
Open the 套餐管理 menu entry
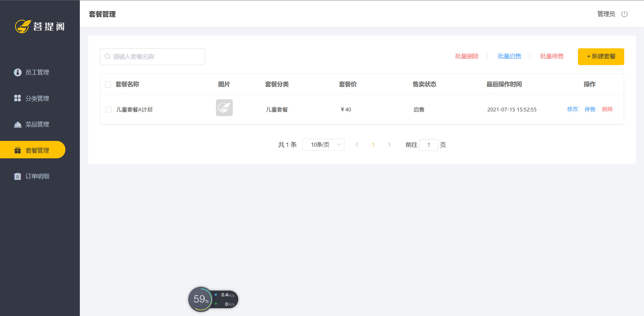[x=37, y=150]
